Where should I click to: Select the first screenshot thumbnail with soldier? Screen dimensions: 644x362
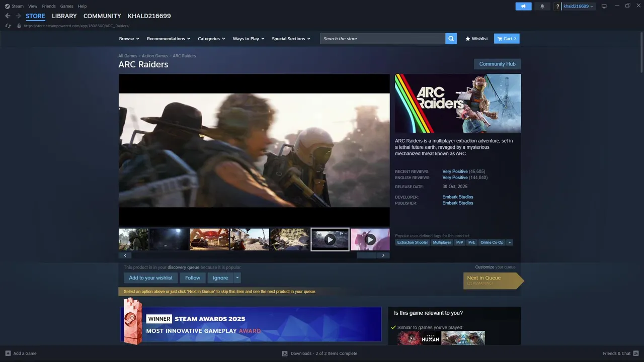(x=133, y=239)
